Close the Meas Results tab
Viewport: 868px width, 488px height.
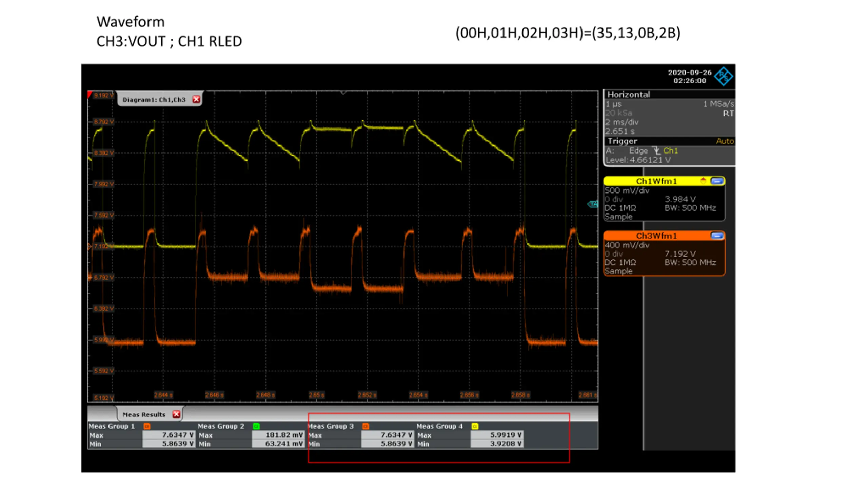coord(176,414)
